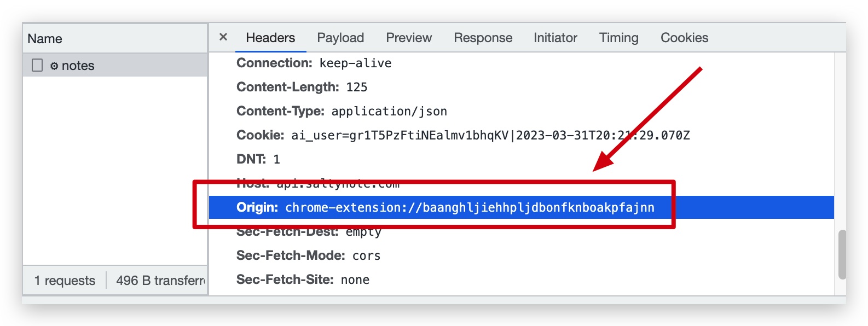Image resolution: width=868 pixels, height=326 pixels.
Task: Open the Cookies tab
Action: (x=684, y=37)
